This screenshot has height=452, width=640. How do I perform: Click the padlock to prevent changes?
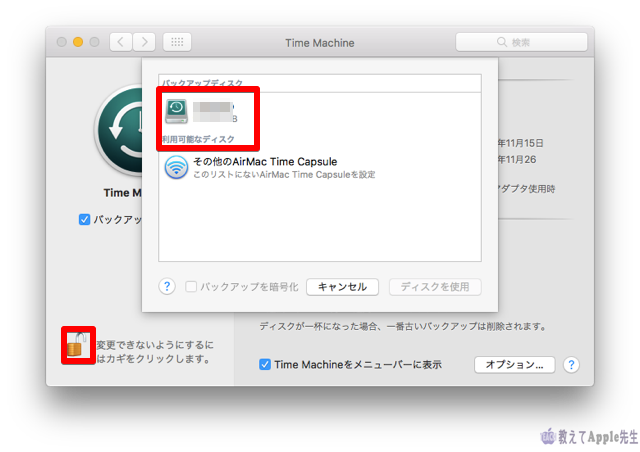[78, 345]
